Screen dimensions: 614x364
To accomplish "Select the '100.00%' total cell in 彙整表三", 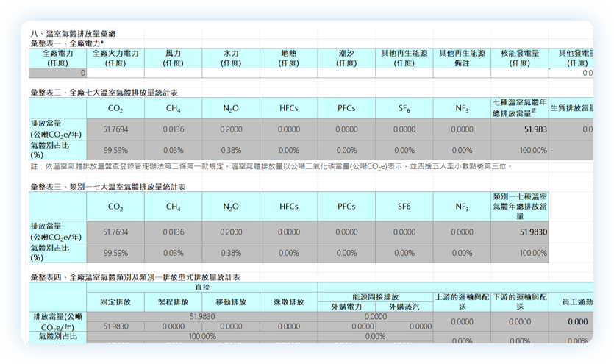I will [520, 253].
